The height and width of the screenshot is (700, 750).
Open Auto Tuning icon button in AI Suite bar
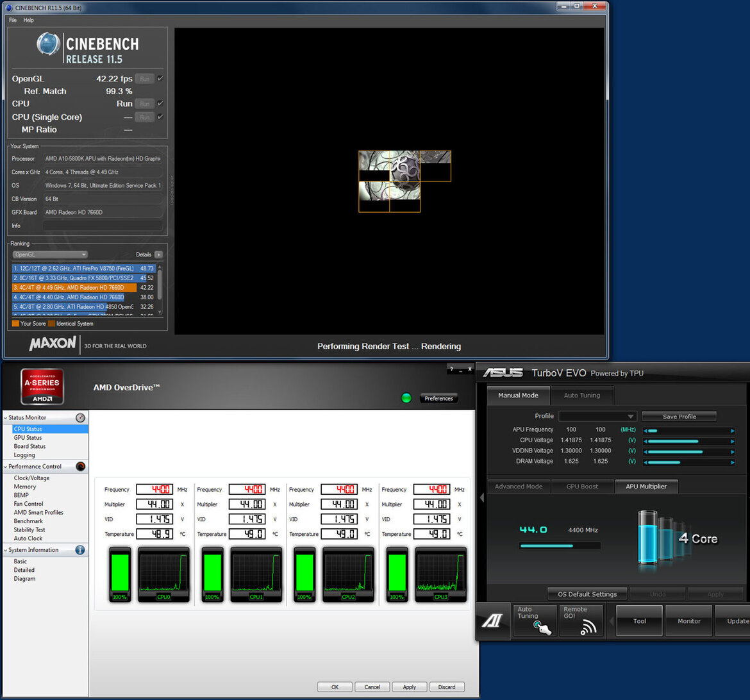tap(535, 621)
